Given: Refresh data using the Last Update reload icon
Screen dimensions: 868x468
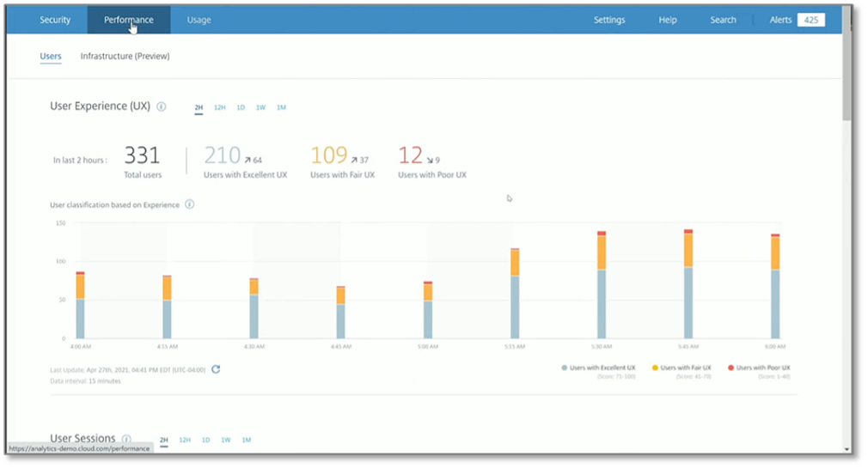Looking at the screenshot, I should [216, 369].
